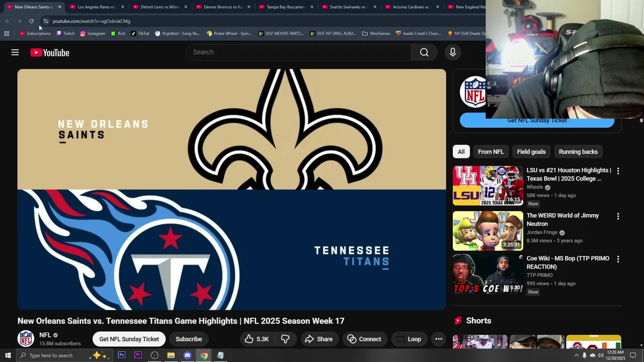Open The WEIRD World of Jimmy Neutron thumbnail
This screenshot has width=644, height=362.
pos(488,231)
